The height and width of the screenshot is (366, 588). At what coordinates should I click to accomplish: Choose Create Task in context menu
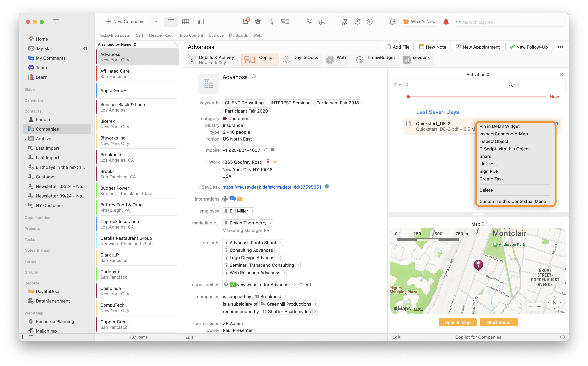(x=491, y=179)
